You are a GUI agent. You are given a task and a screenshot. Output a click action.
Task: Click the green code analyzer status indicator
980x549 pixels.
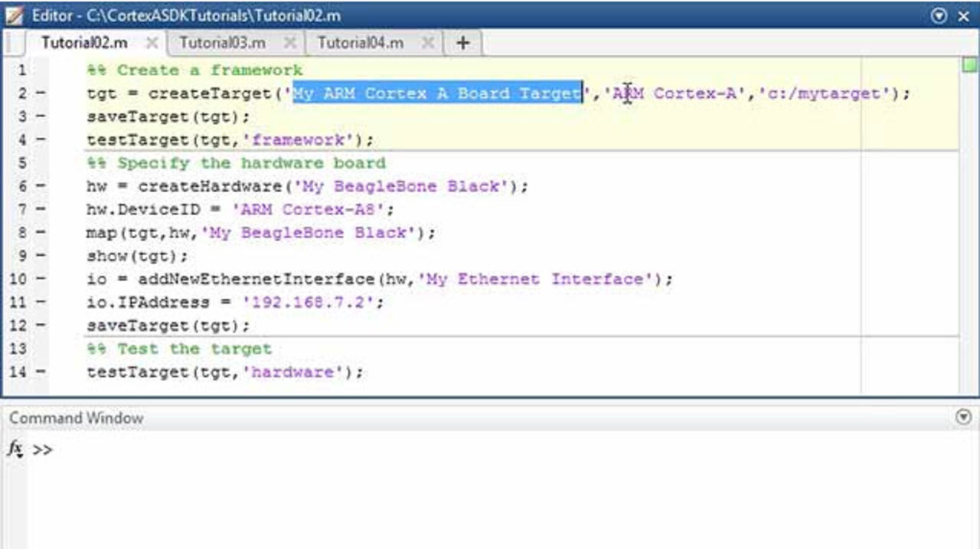(x=969, y=65)
